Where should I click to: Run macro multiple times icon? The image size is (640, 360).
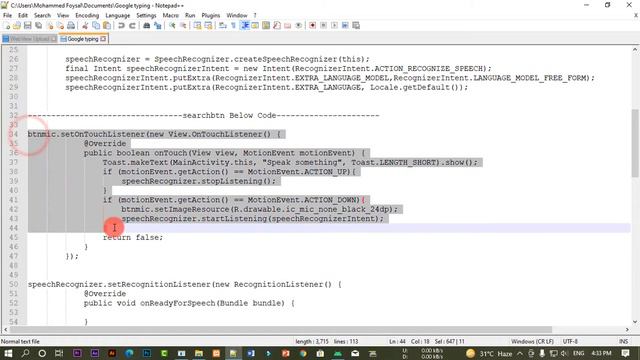(345, 25)
